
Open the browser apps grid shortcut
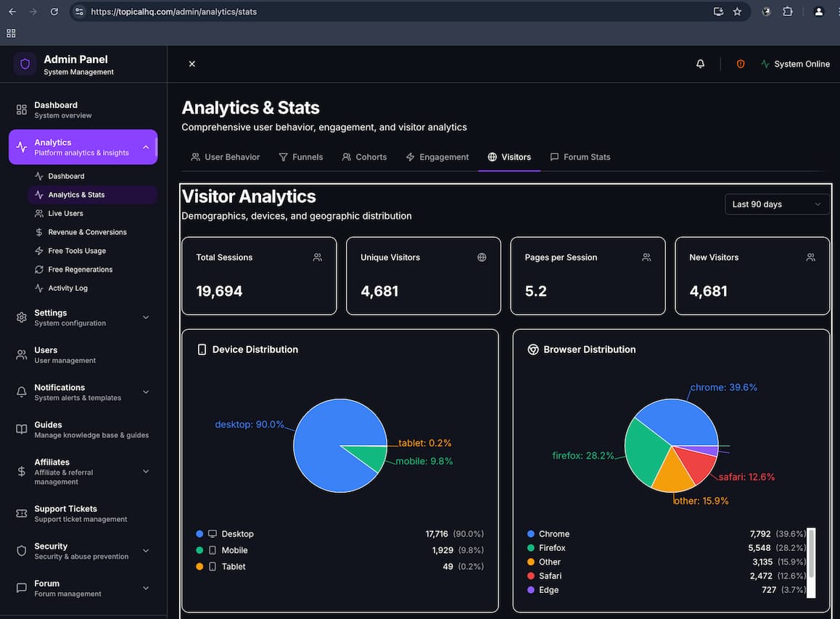[11, 33]
